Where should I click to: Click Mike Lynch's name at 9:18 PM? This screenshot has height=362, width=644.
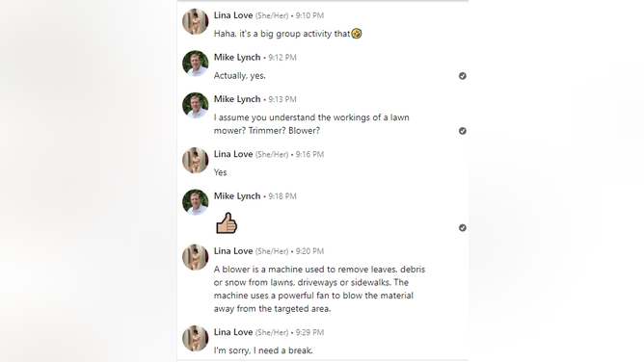(237, 196)
